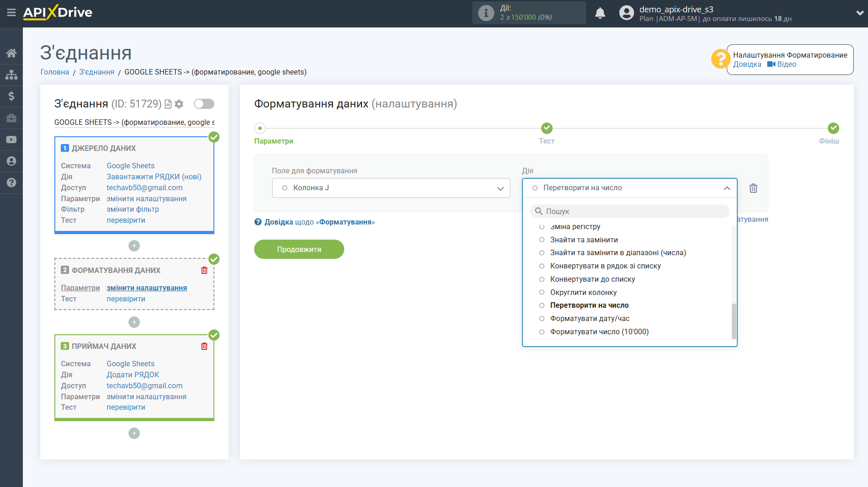Open Головна breadcrumb link
This screenshot has width=868, height=487.
[55, 72]
